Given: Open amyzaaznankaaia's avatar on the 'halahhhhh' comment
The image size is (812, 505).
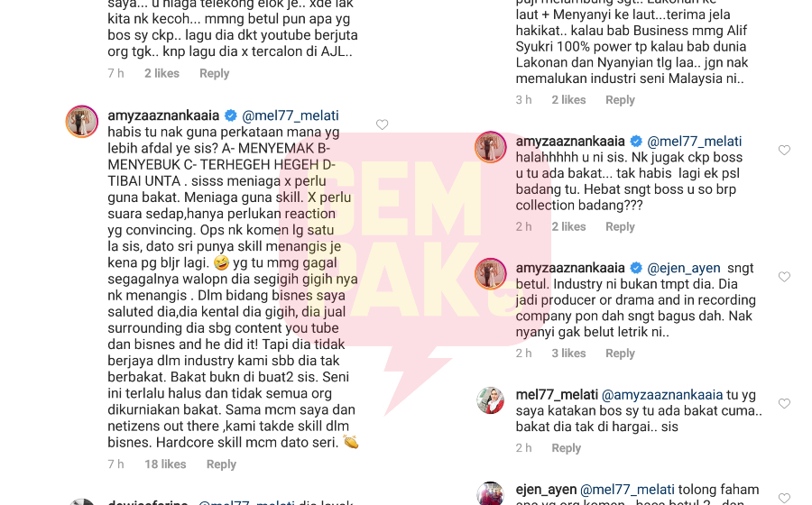Looking at the screenshot, I should coord(491,147).
